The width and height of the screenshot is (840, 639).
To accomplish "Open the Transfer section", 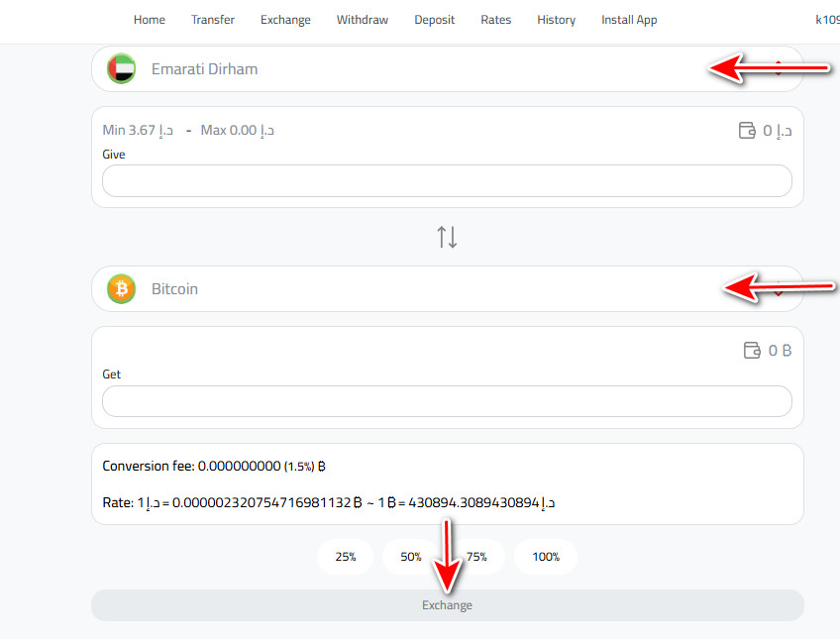I will pyautogui.click(x=212, y=20).
